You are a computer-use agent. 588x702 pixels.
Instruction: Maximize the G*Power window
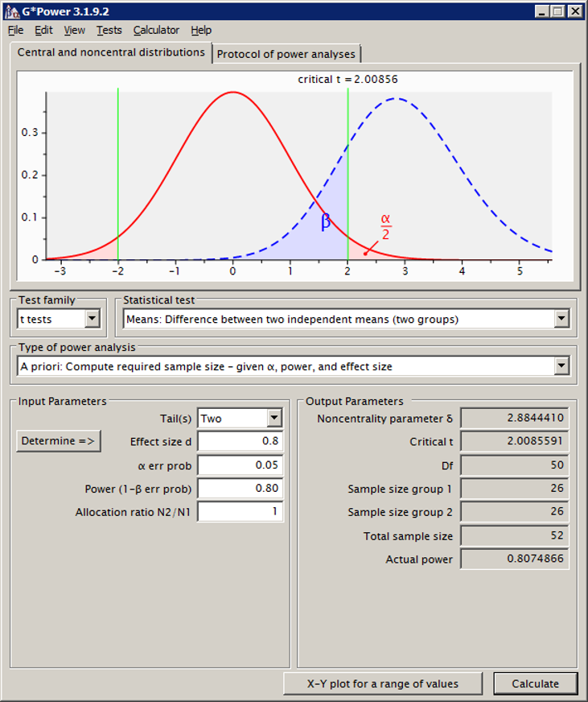click(558, 12)
